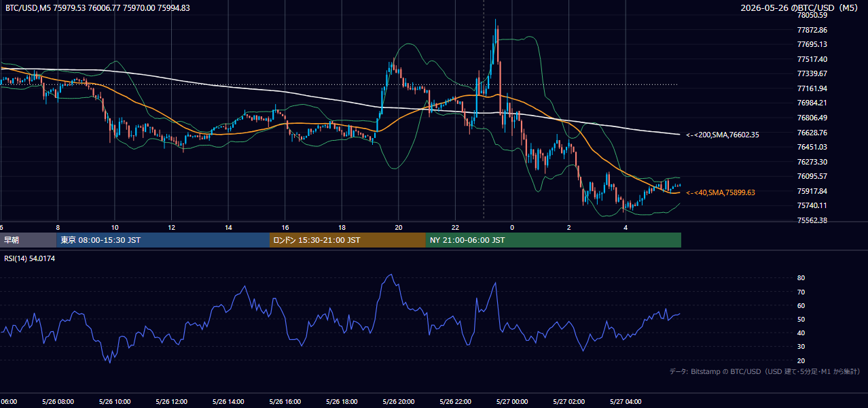Screen dimensions: 868x408
Task: Click the 5/26 12:00 time label
Action: coord(171,402)
